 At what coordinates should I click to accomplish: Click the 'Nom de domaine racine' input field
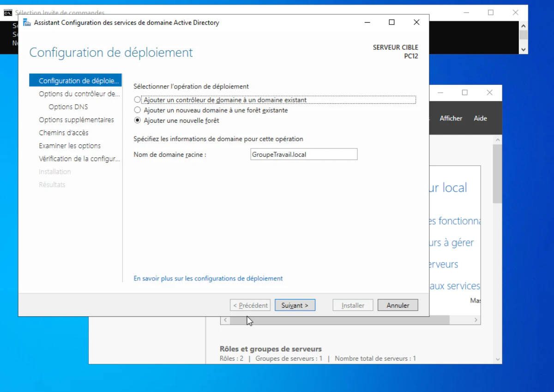click(x=304, y=154)
